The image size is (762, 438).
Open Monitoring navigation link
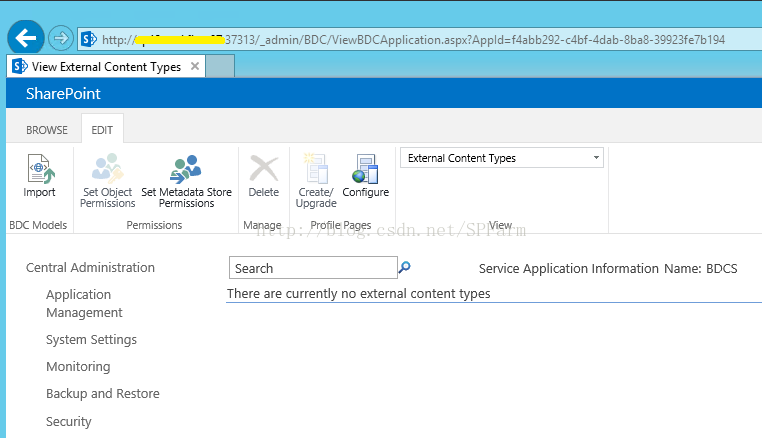point(78,367)
